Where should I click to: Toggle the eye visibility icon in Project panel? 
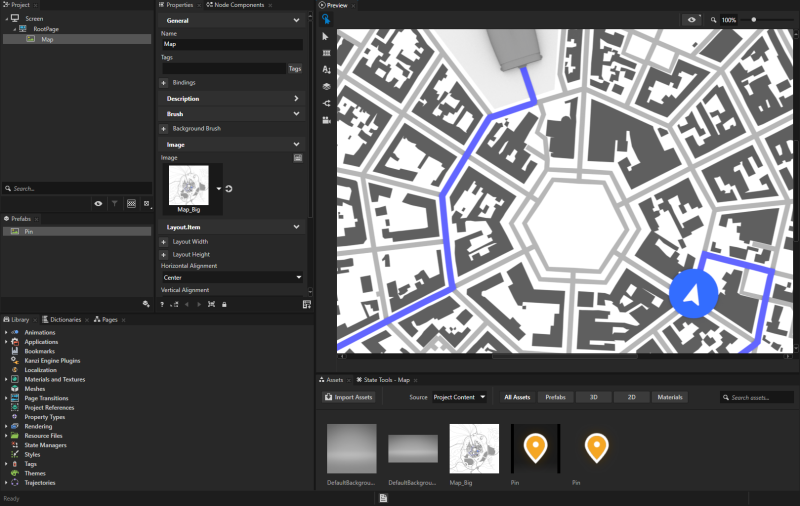(x=98, y=203)
